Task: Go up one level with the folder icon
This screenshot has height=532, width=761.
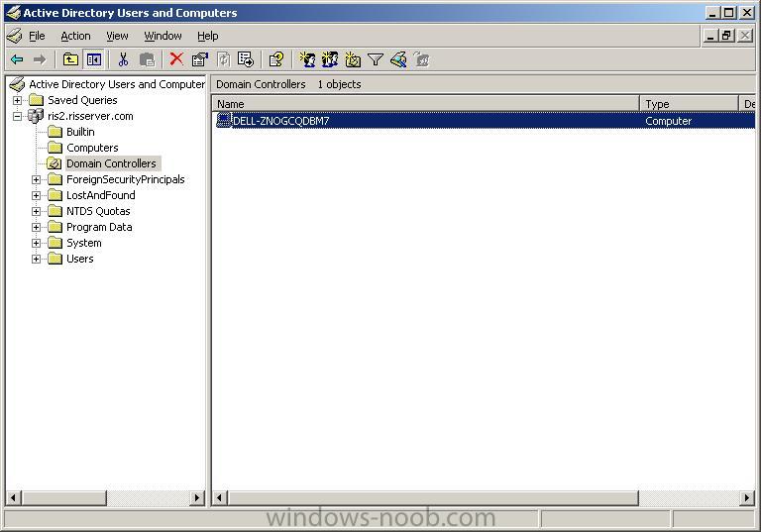Action: [x=70, y=59]
